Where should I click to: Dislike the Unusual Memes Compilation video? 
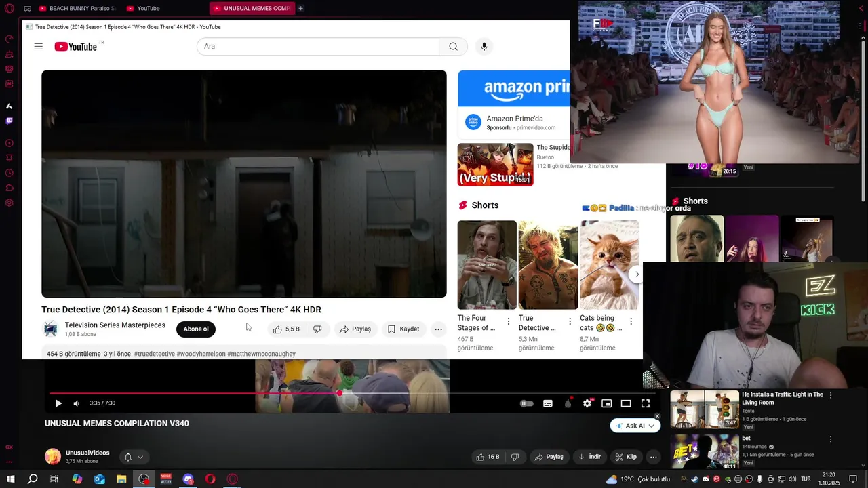tap(515, 457)
